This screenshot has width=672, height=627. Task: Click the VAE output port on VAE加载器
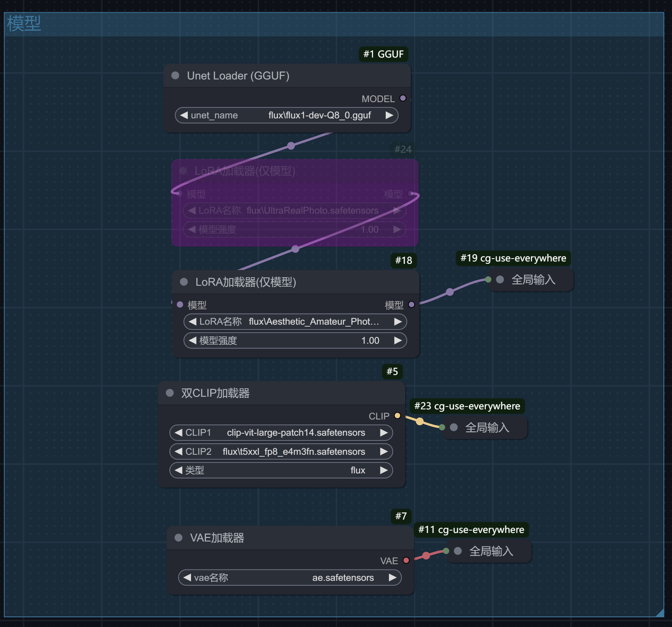pyautogui.click(x=406, y=561)
